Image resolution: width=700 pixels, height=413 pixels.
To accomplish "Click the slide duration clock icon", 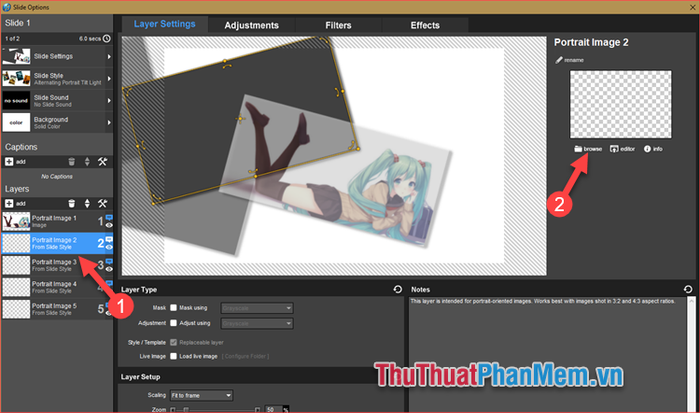I will pos(107,39).
